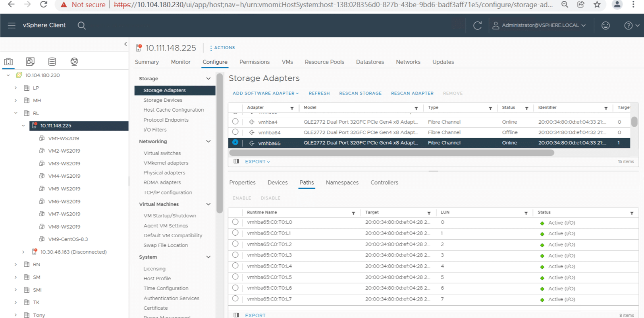Select VM9-CentOS-8.3 in the tree
Image resolution: width=644 pixels, height=318 pixels.
68,239
